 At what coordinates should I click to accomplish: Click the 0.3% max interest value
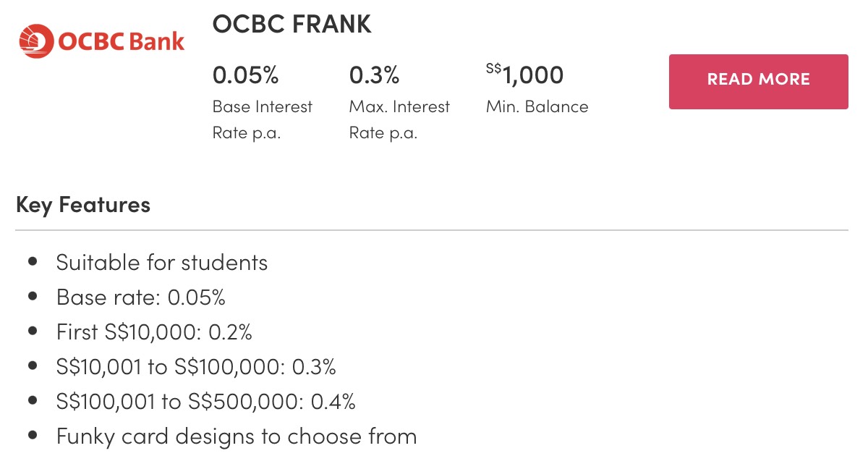pyautogui.click(x=373, y=75)
